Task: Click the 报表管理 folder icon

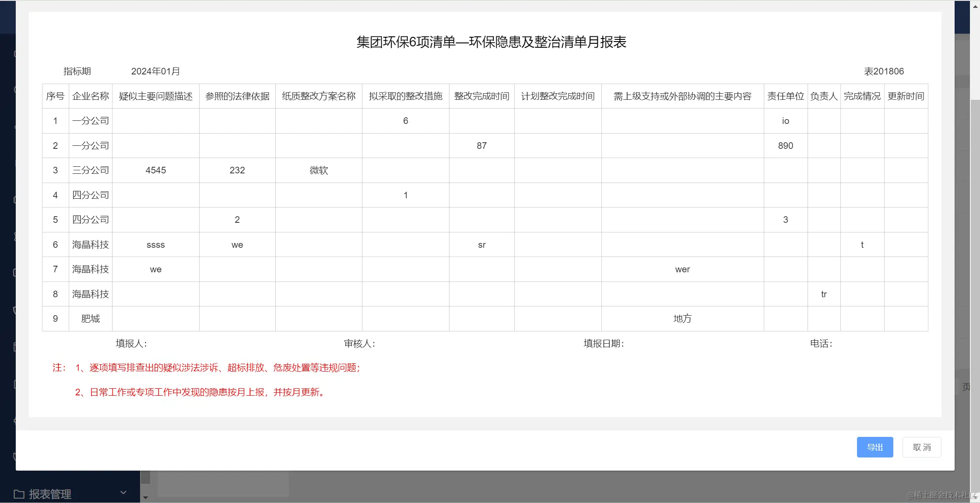Action: (19, 494)
